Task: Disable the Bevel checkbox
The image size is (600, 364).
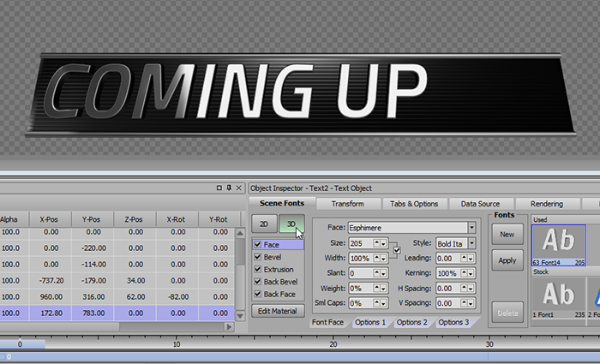Action: [x=259, y=257]
